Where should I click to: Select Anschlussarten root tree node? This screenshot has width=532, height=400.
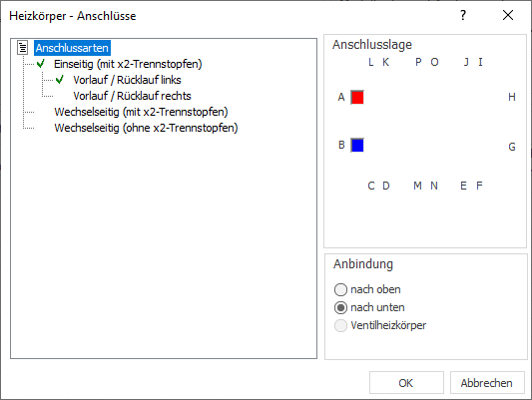pyautogui.click(x=72, y=48)
